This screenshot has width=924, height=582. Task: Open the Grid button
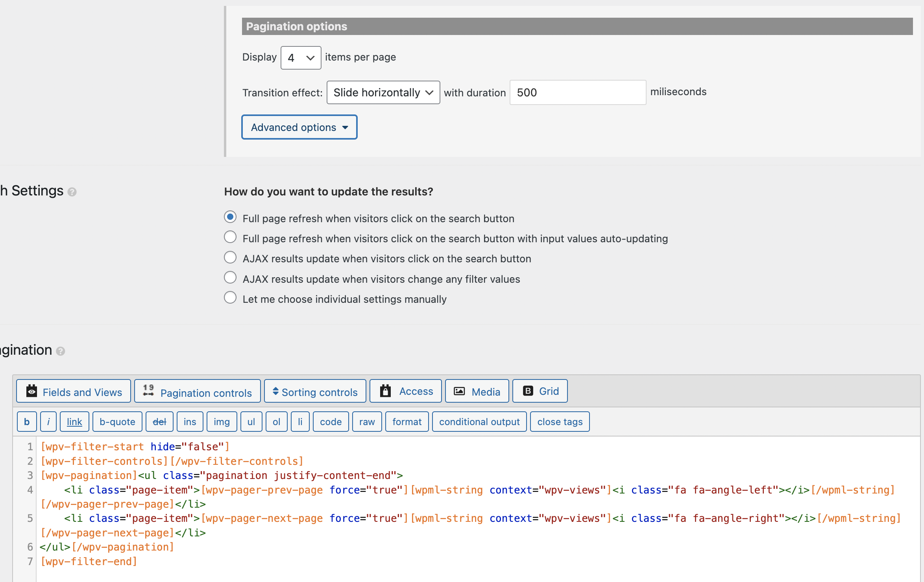click(x=540, y=391)
